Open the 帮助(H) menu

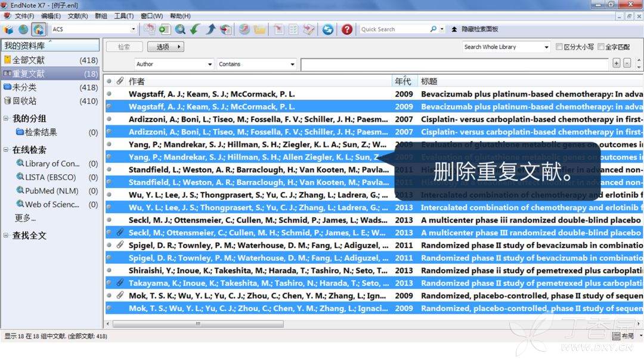[x=180, y=16]
